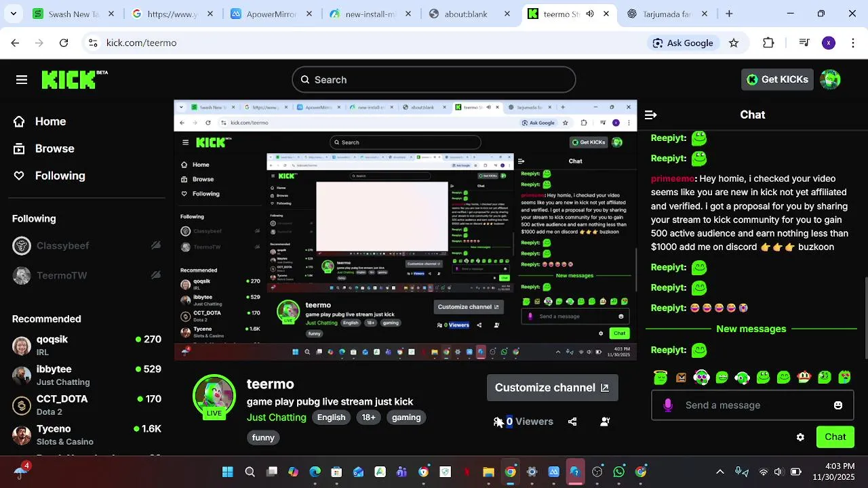
Task: Click the teermo LIVE channel avatar
Action: pyautogui.click(x=214, y=396)
